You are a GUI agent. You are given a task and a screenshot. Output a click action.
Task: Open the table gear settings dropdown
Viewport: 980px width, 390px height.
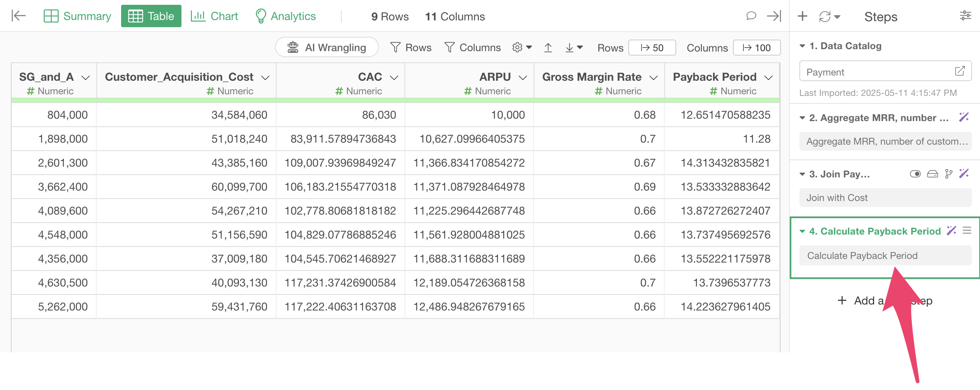(522, 48)
